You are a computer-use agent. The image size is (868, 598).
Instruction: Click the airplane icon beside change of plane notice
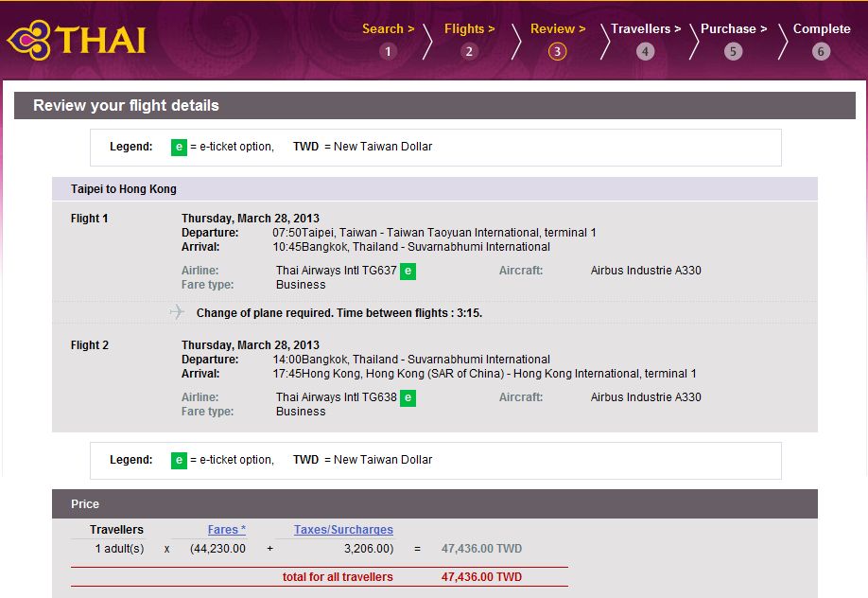click(x=177, y=312)
